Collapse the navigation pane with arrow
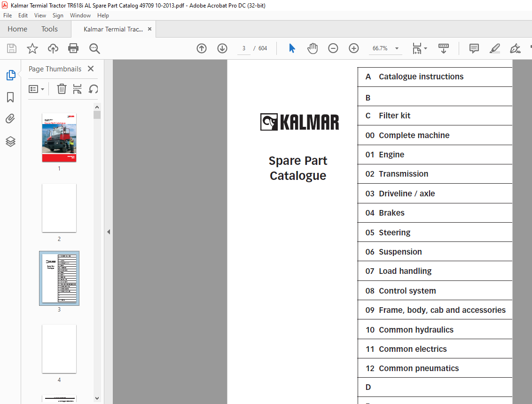532x404 pixels. 109,232
